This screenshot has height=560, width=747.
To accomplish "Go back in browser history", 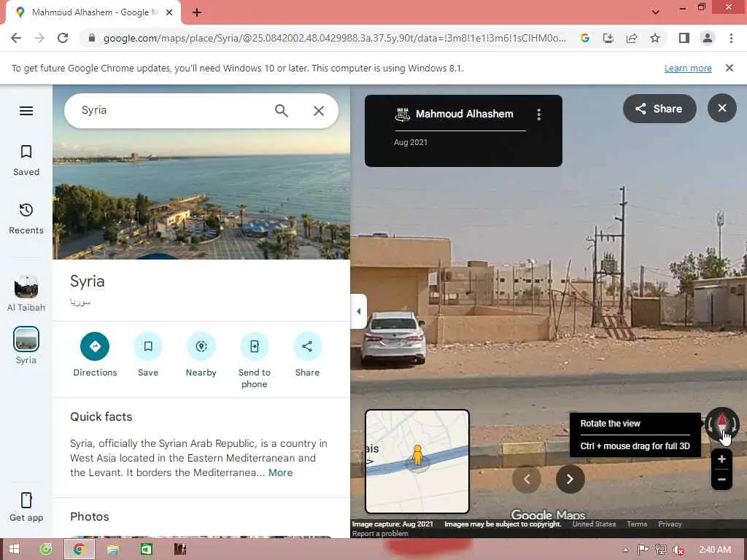I will pyautogui.click(x=16, y=38).
